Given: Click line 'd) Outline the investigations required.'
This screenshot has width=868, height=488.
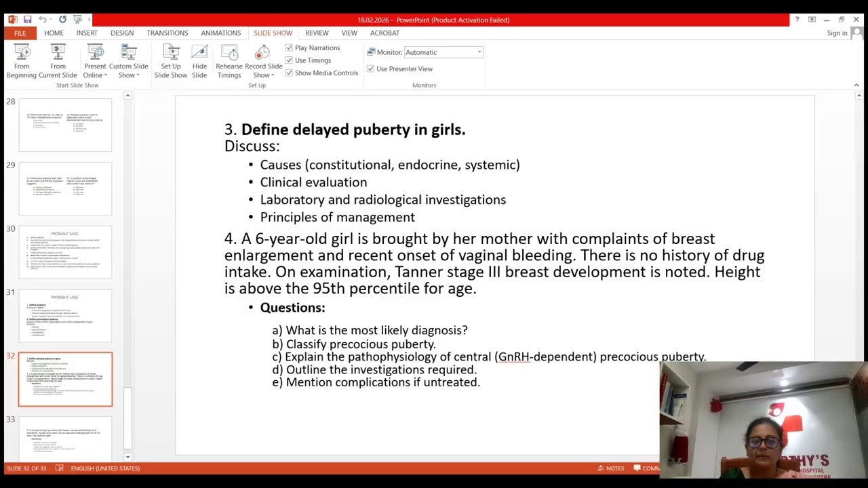Looking at the screenshot, I should coord(374,369).
